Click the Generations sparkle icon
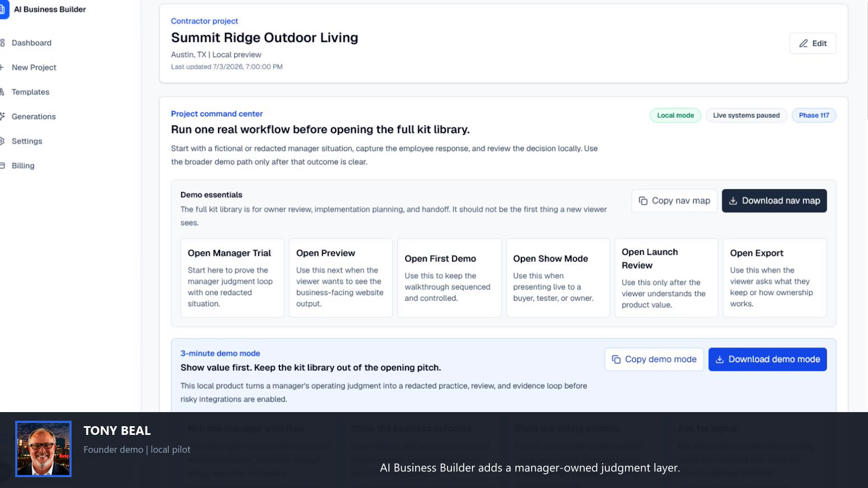This screenshot has width=868, height=488. 2,117
